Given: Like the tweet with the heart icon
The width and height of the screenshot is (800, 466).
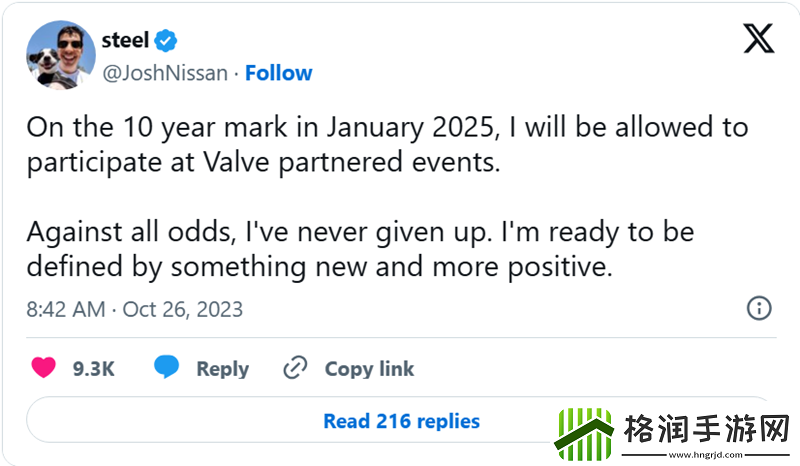Looking at the screenshot, I should click(44, 368).
